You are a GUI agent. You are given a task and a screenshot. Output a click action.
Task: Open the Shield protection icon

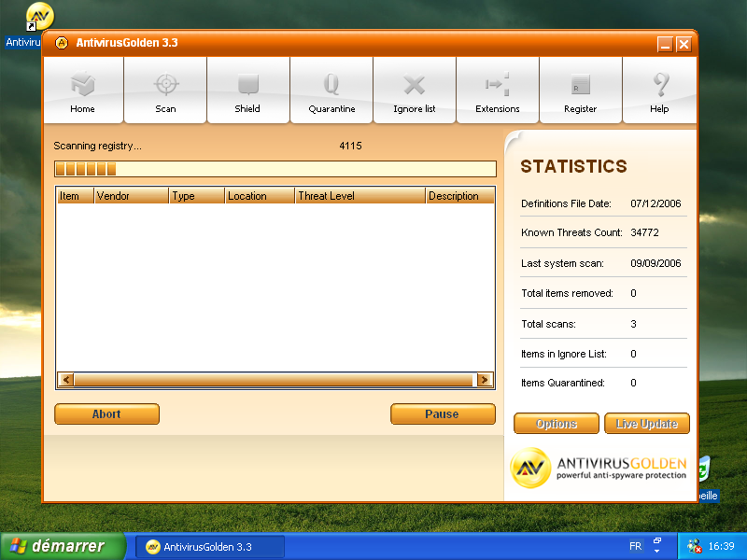(x=247, y=84)
